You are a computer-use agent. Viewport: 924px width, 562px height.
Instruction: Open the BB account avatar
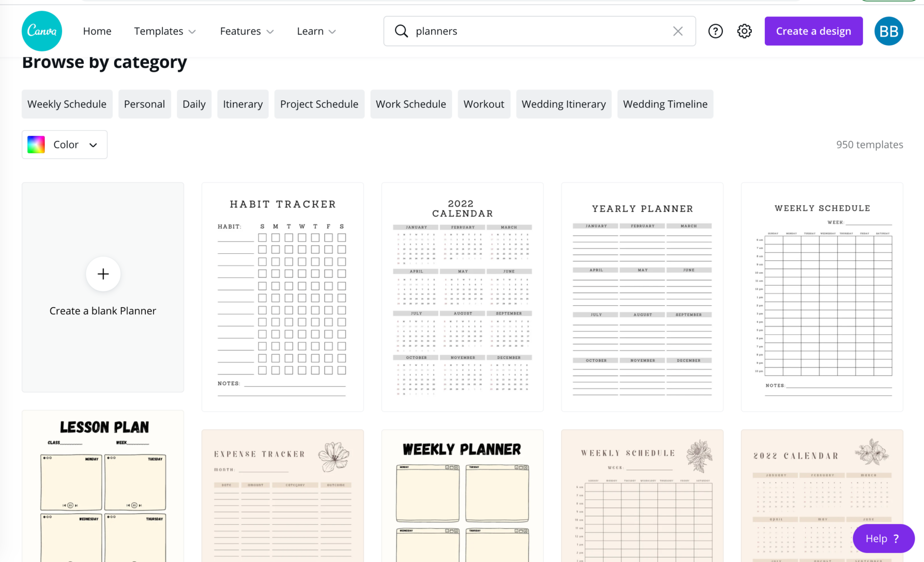(888, 31)
